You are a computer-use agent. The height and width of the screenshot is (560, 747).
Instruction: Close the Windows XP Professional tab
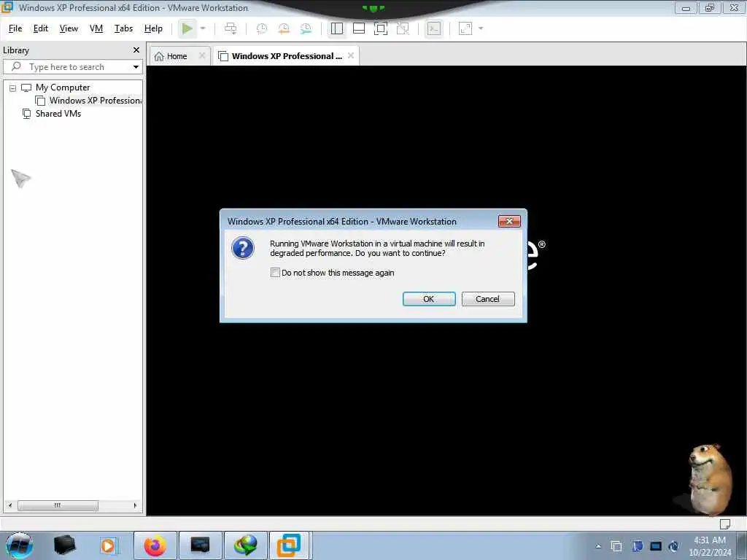coord(351,55)
